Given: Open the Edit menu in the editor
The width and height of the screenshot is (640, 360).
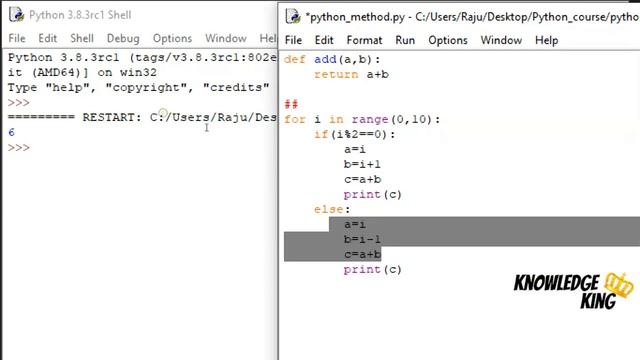Looking at the screenshot, I should [x=324, y=40].
